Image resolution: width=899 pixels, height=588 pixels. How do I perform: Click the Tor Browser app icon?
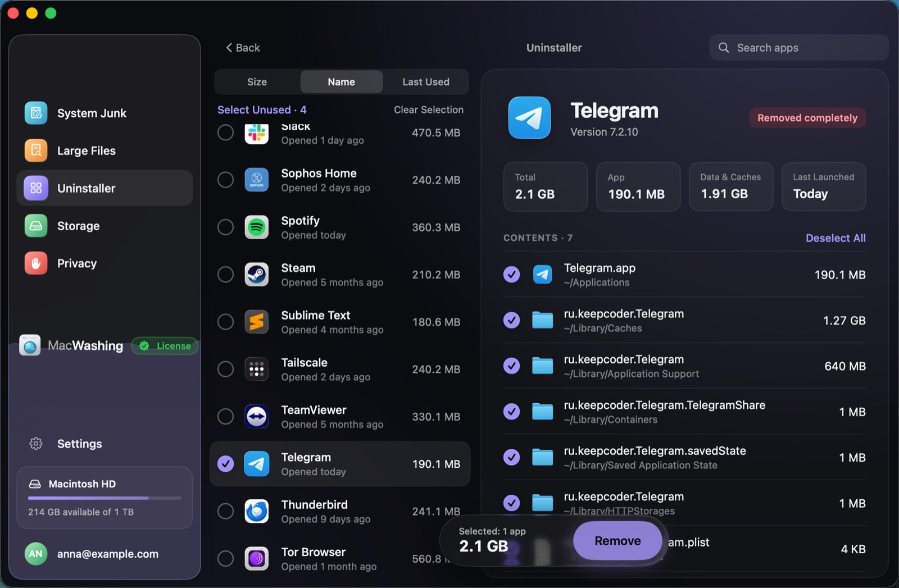tap(257, 559)
